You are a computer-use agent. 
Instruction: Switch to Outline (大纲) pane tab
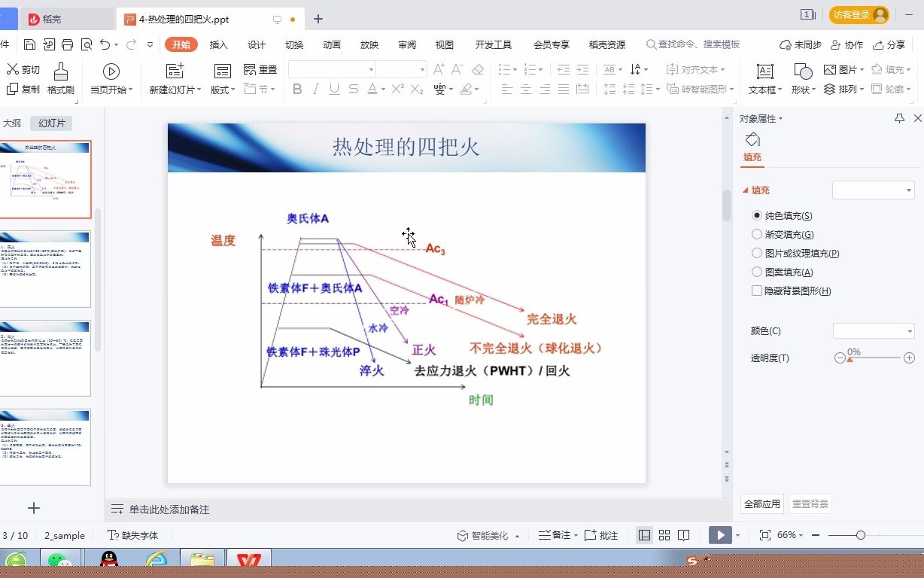click(x=12, y=123)
